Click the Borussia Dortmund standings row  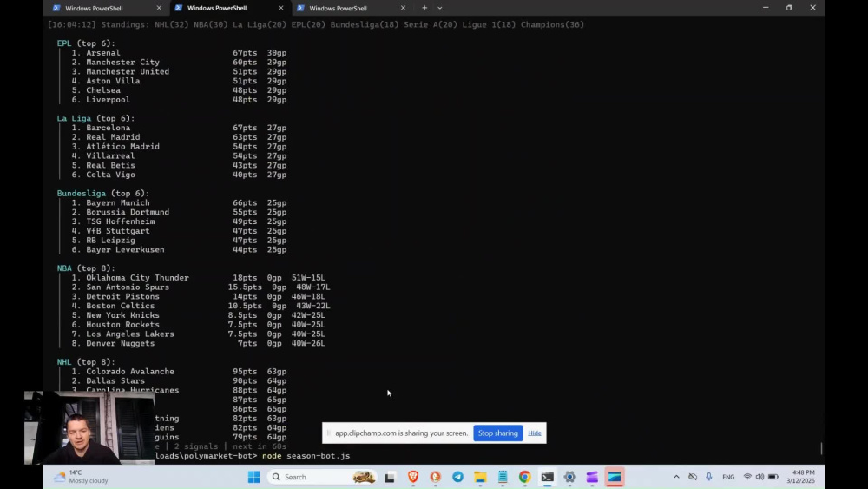point(179,212)
